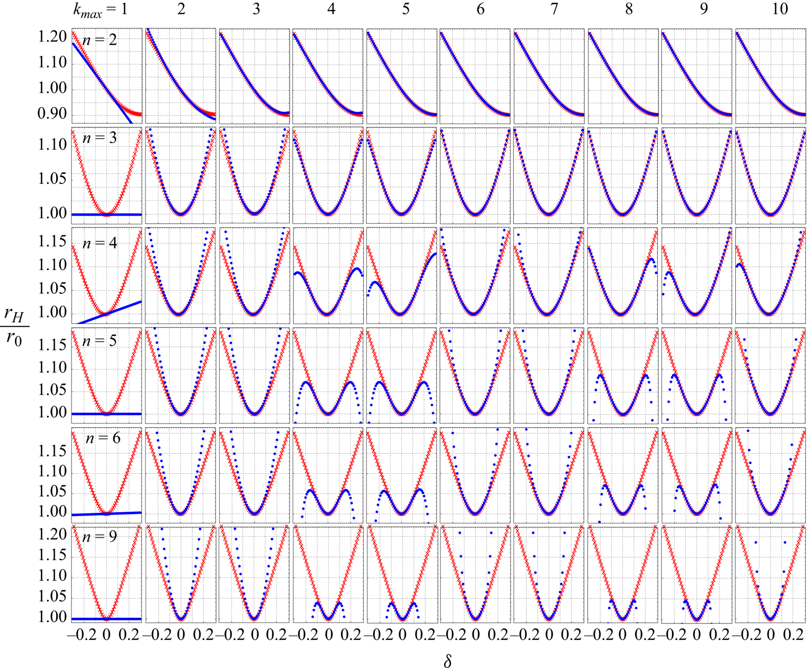This screenshot has width=812, height=672.
Task: Open the subplot for n = 2, column 10
Action: (770, 76)
